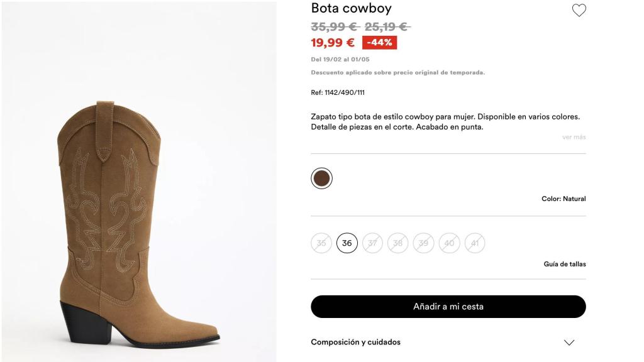The width and height of the screenshot is (644, 362).
Task: Select size 36
Action: [x=347, y=243]
